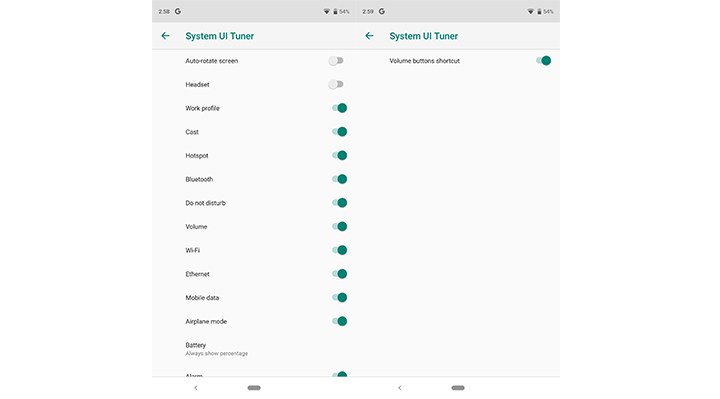Turn off the Ethernet toggle
The image size is (720, 399).
(339, 274)
